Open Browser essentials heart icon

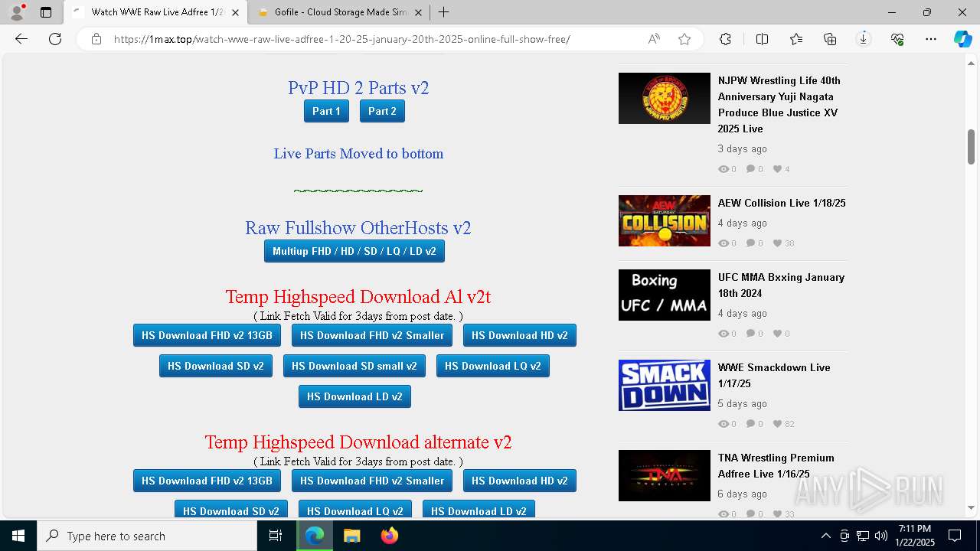tap(897, 39)
